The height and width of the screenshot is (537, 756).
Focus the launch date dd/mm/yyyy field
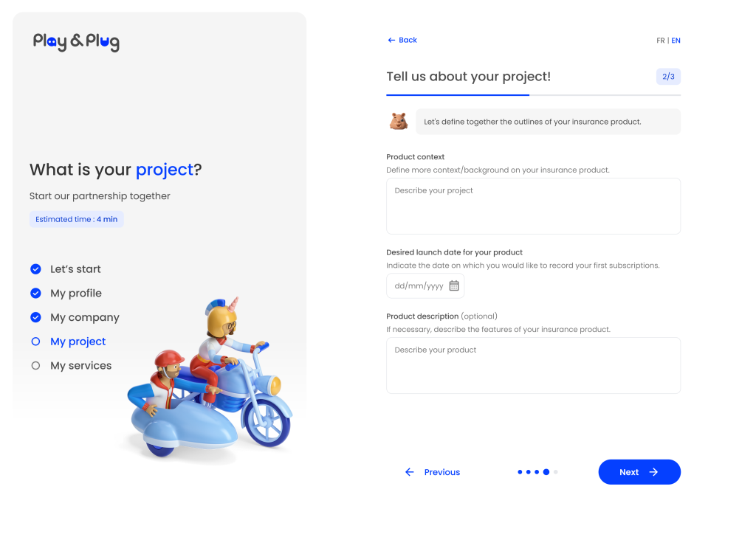coord(419,286)
